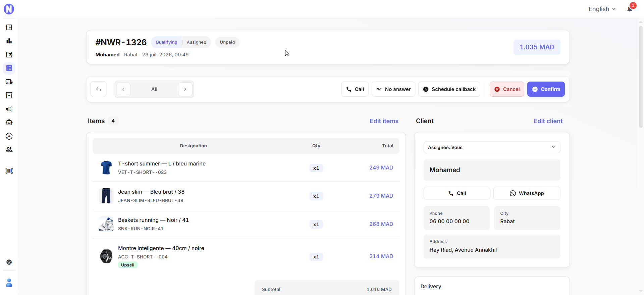This screenshot has width=644, height=295.
Task: Open the user profile avatar icon
Action: pos(9,283)
